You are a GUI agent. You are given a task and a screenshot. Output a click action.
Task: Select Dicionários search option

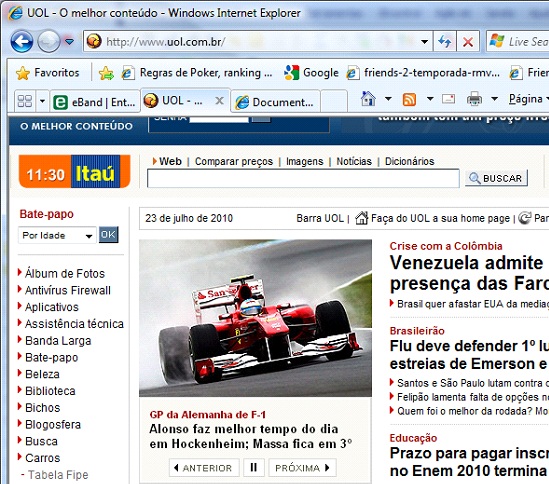pyautogui.click(x=410, y=161)
